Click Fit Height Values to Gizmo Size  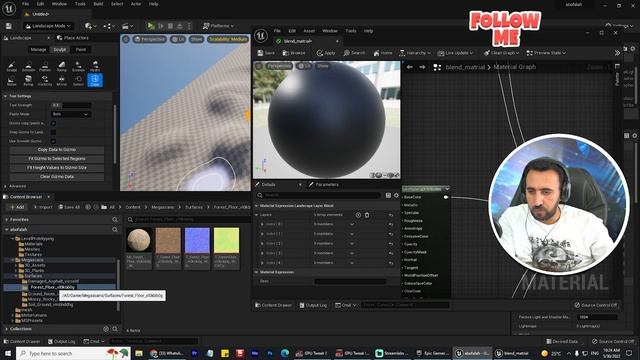click(57, 168)
